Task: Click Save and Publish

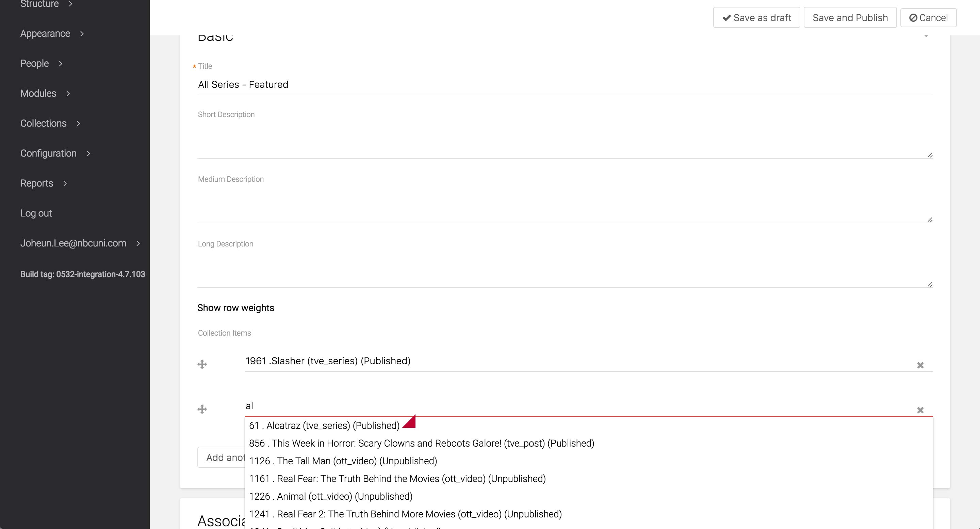Action: (x=850, y=17)
